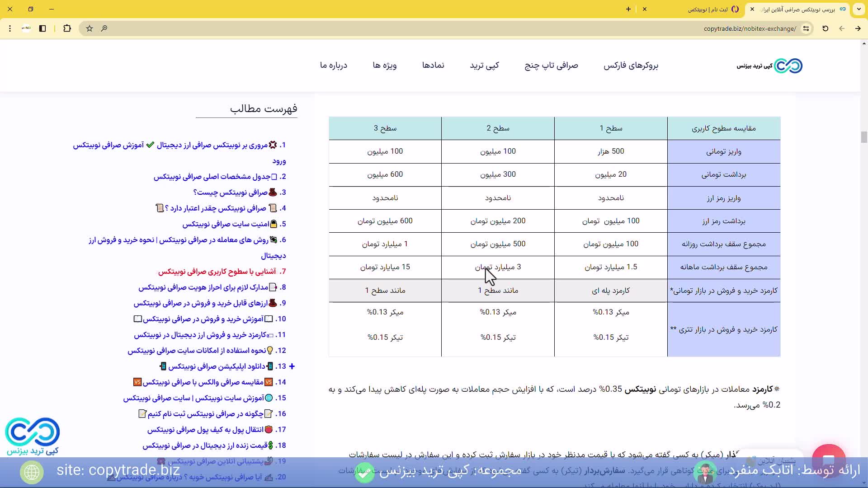Select the بروکرهای فارکس navigation item
Screen dimensions: 868x488
[x=631, y=66]
